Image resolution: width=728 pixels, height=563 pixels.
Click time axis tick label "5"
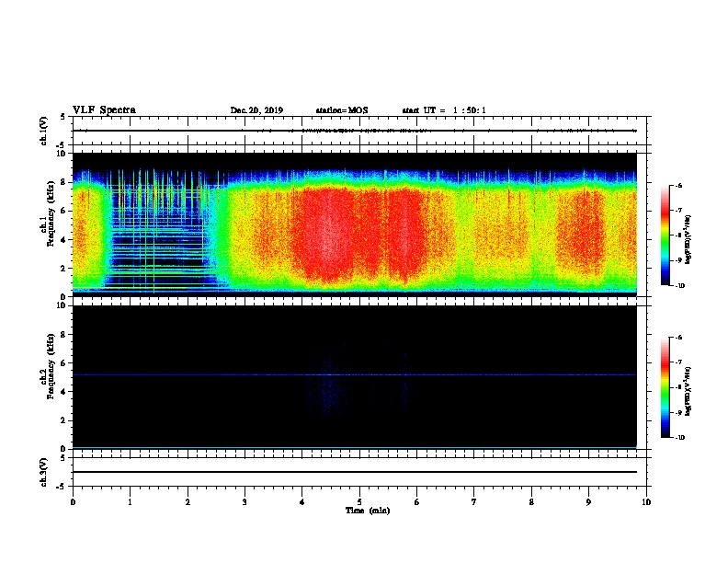tap(359, 501)
